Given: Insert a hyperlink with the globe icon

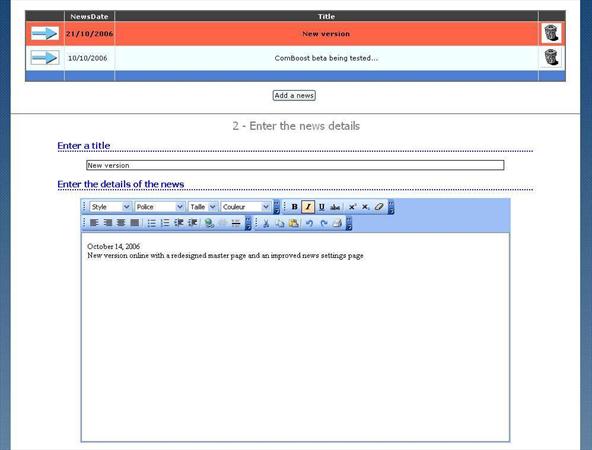Looking at the screenshot, I should (209, 223).
